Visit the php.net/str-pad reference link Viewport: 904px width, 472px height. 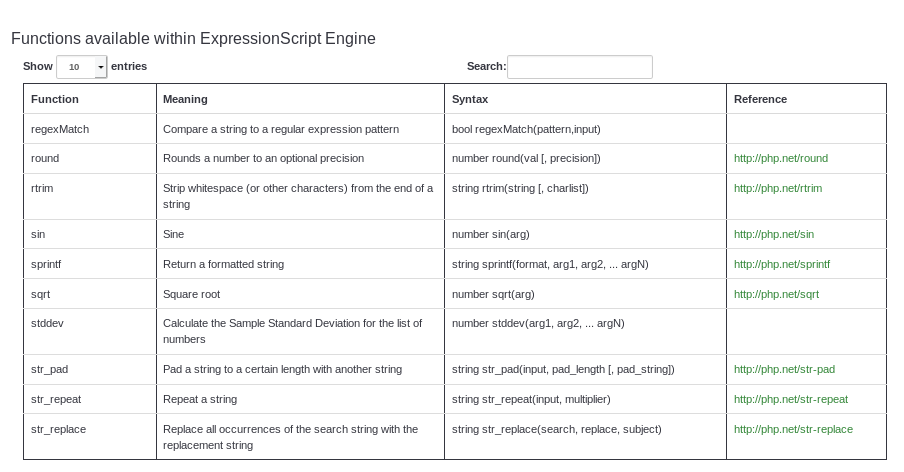click(x=784, y=369)
